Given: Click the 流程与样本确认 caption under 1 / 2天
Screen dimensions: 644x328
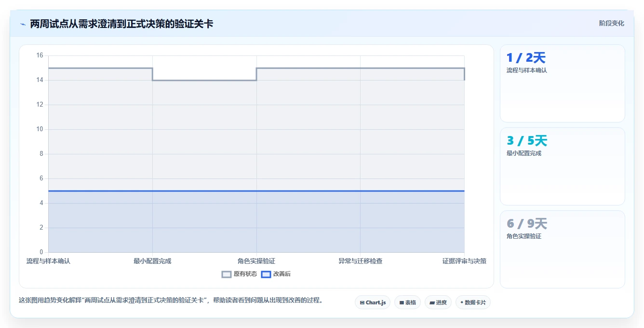Looking at the screenshot, I should click(x=526, y=70).
